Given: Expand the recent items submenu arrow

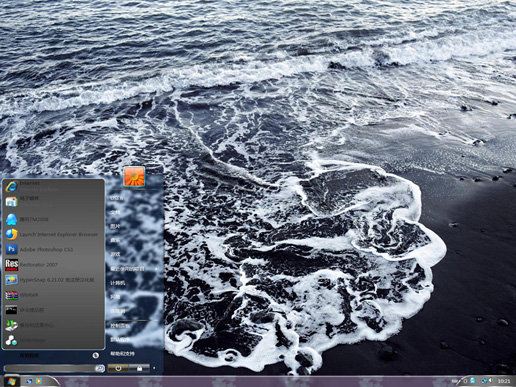Looking at the screenshot, I should pyautogui.click(x=156, y=269).
